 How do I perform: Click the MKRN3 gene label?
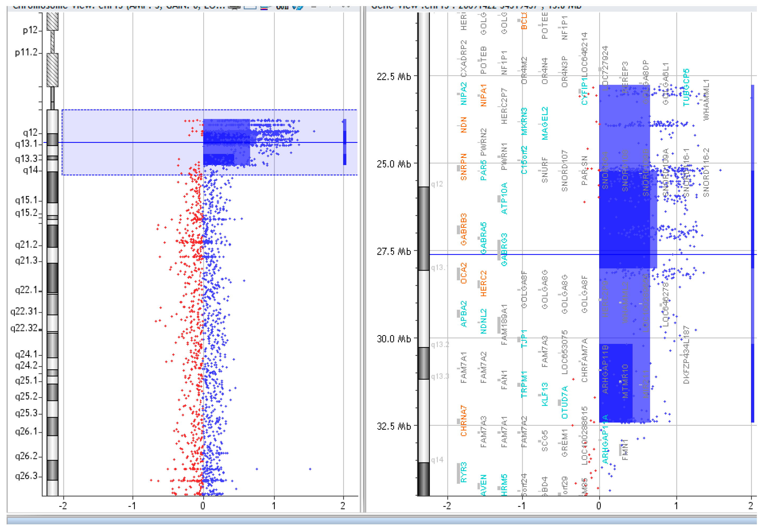(x=524, y=121)
